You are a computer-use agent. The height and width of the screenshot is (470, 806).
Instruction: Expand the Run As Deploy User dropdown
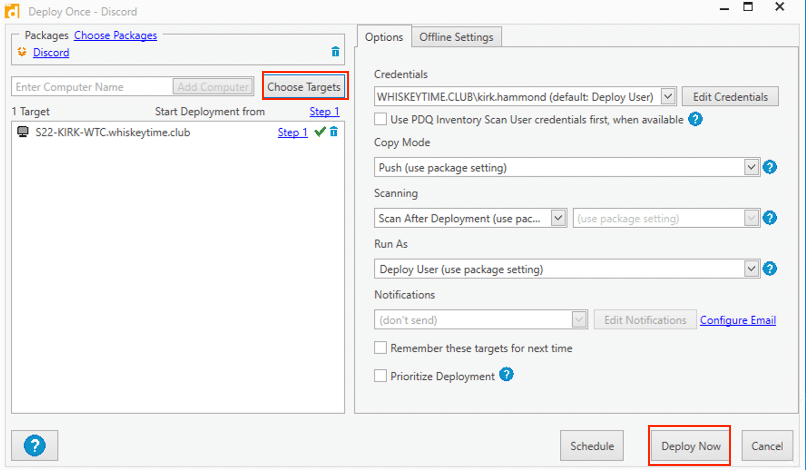tap(567, 269)
